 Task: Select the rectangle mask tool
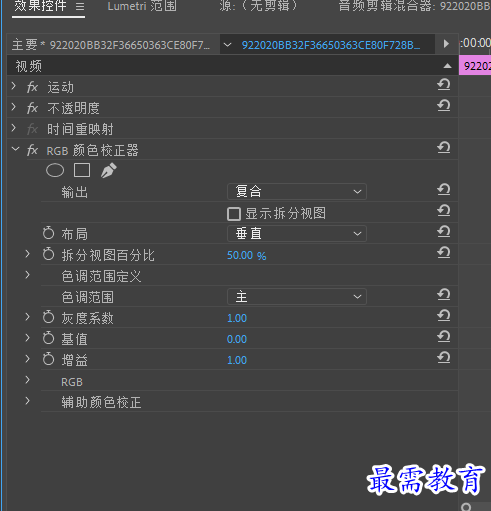pyautogui.click(x=82, y=170)
